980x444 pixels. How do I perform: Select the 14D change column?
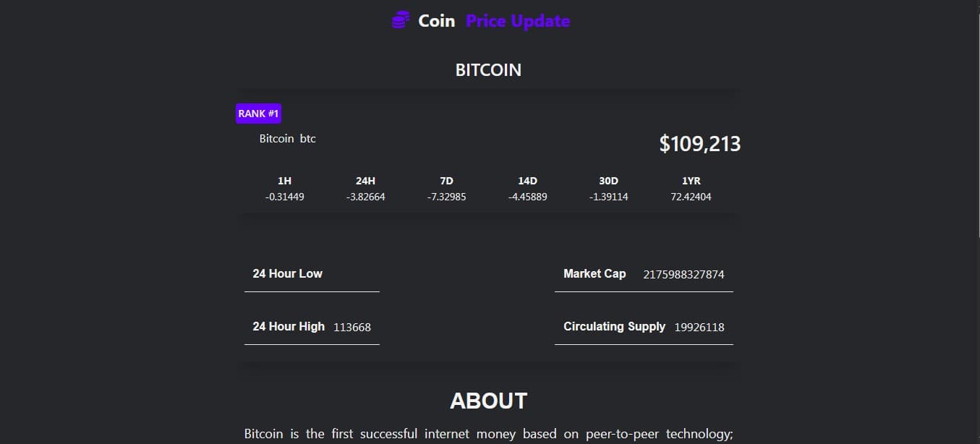click(527, 189)
